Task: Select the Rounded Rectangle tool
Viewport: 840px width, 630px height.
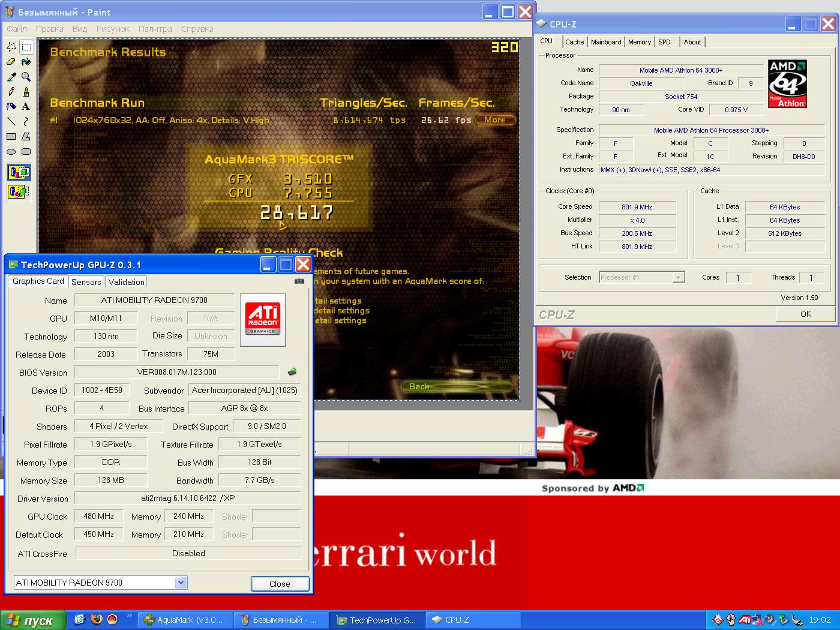Action: coord(26,151)
